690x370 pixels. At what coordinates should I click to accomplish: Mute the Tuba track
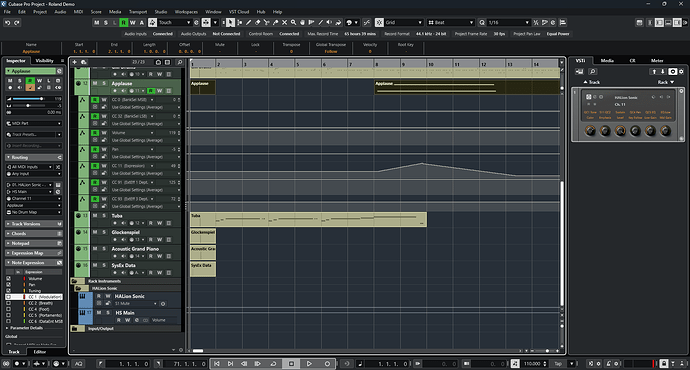pyautogui.click(x=95, y=216)
